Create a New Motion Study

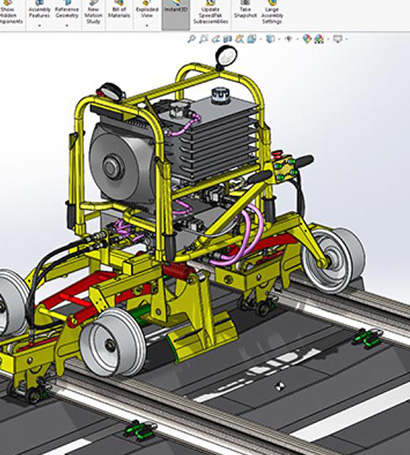coord(93,13)
